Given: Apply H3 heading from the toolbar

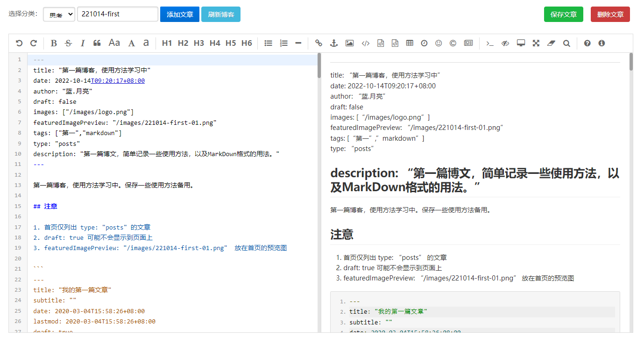Looking at the screenshot, I should (199, 43).
